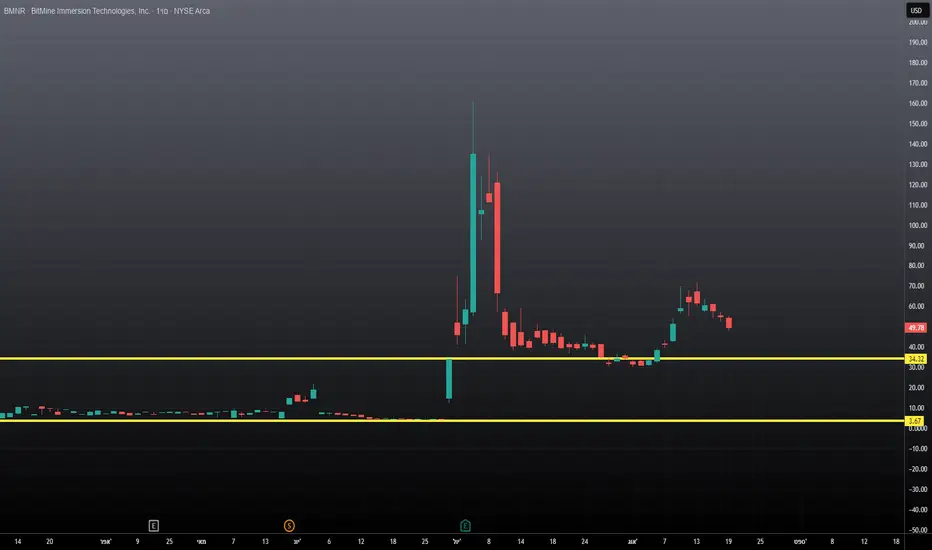The width and height of the screenshot is (932, 550).
Task: Click date label 19 on time axis
Action: coord(728,542)
